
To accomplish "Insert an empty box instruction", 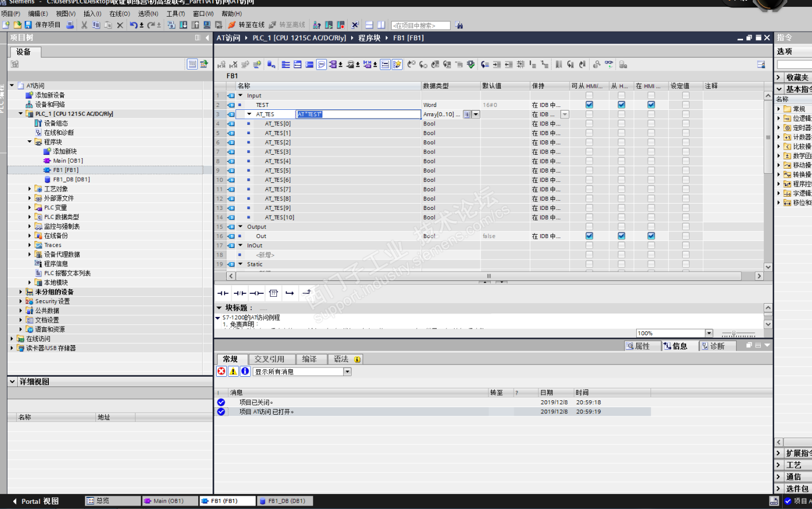I will [x=274, y=293].
